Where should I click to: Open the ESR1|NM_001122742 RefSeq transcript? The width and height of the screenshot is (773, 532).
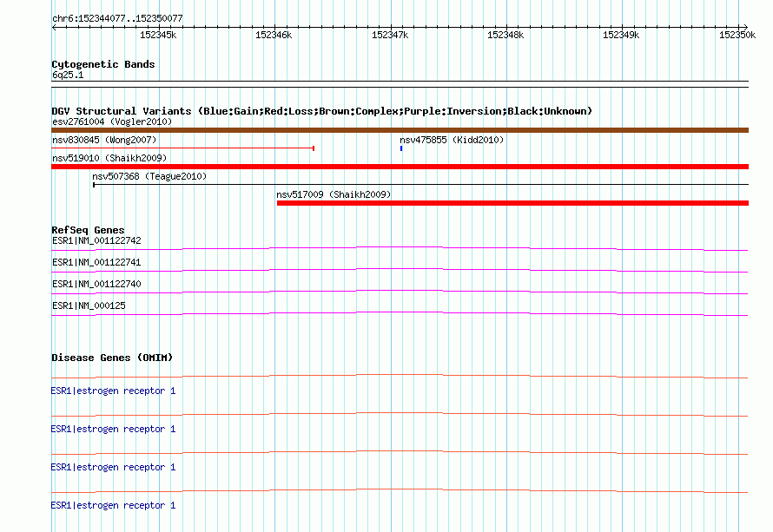[x=96, y=241]
